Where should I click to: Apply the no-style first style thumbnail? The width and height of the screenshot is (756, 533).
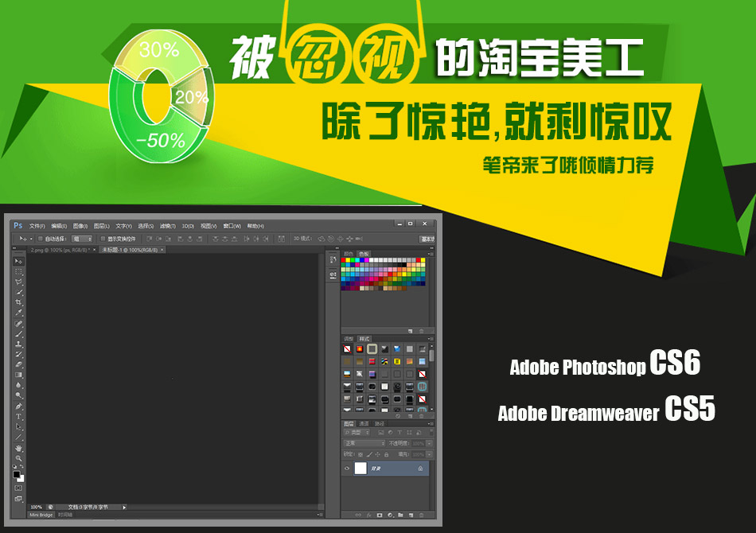tap(347, 349)
